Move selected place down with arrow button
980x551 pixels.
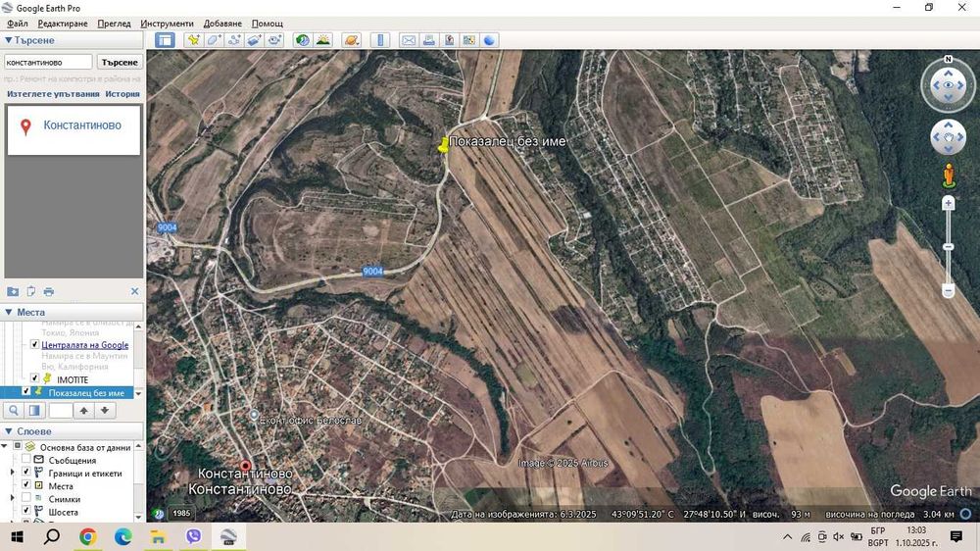tap(105, 410)
